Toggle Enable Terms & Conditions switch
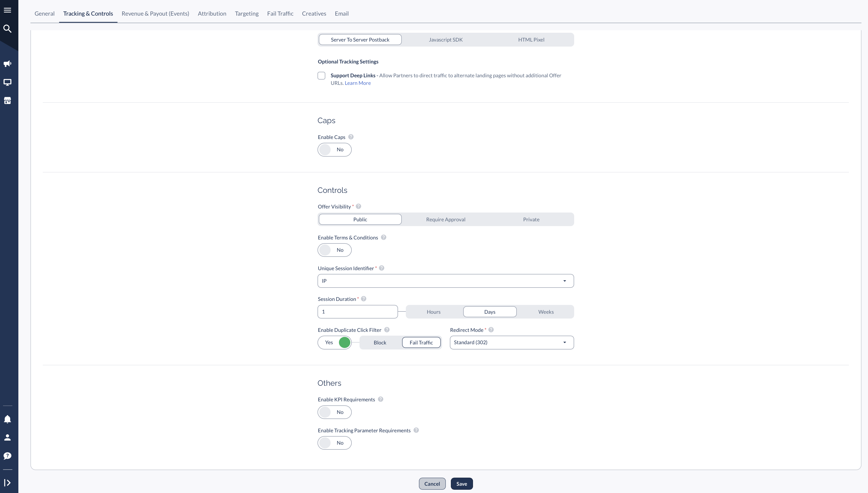 (335, 250)
